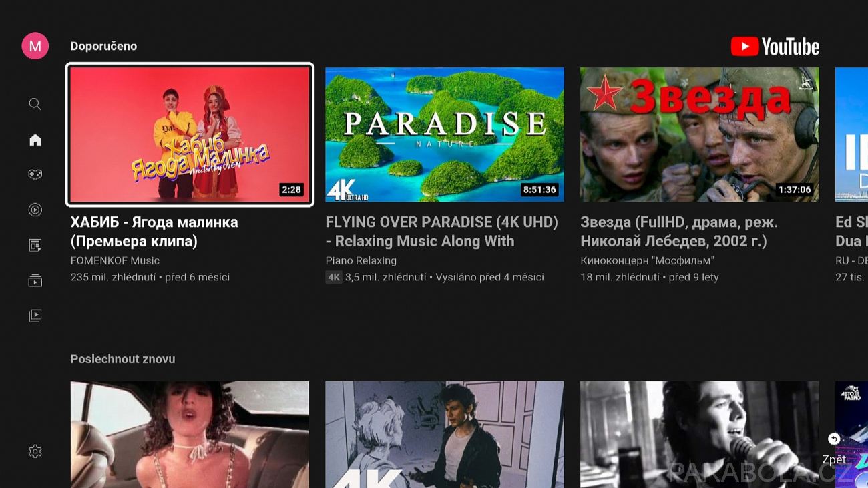Play woman-in-car video under Poslechnout znovu
The height and width of the screenshot is (488, 868).
point(190,435)
